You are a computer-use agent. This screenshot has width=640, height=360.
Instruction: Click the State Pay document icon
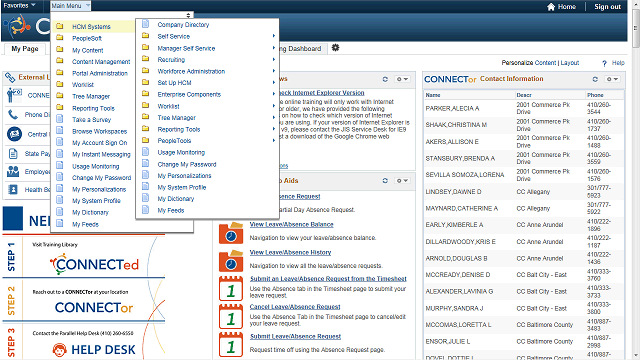(x=13, y=154)
